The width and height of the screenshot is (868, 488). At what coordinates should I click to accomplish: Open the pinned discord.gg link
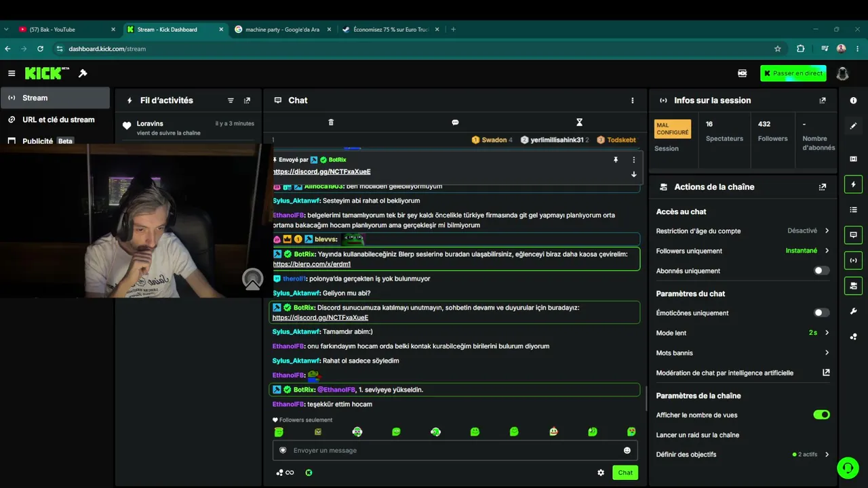(321, 171)
